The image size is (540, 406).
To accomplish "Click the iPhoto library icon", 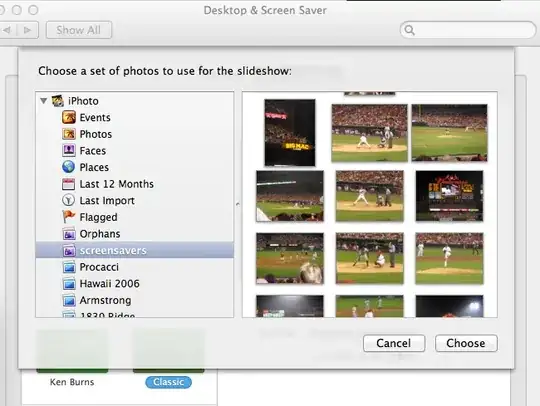I will point(58,101).
